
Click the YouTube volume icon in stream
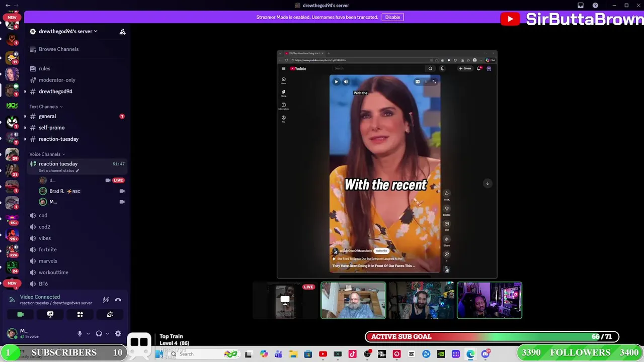(346, 82)
